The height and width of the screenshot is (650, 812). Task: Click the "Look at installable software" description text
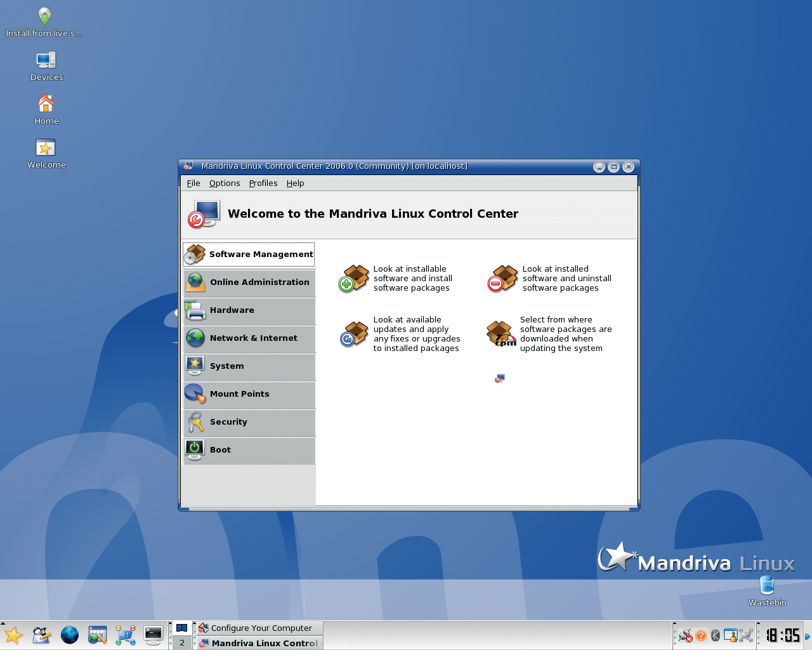[x=413, y=279]
